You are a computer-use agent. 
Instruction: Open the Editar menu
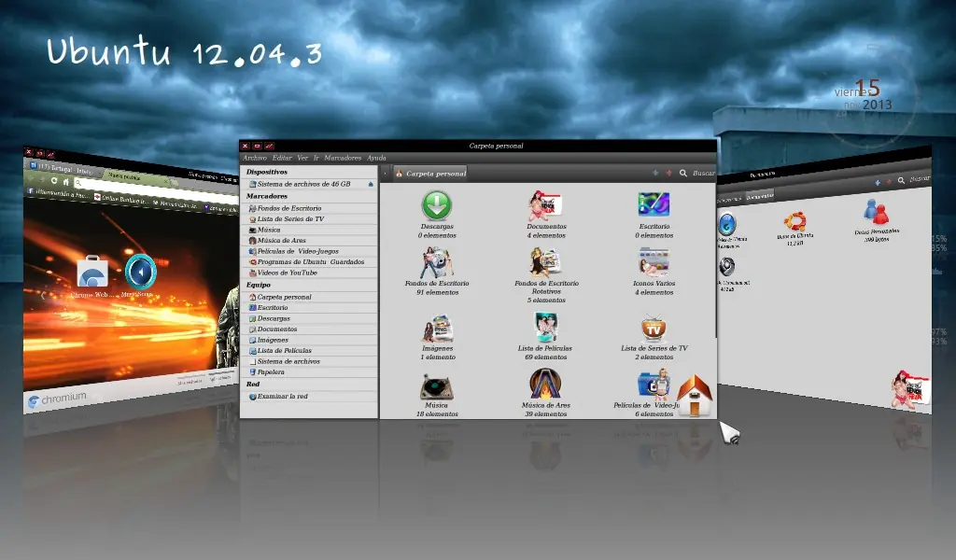tap(282, 158)
